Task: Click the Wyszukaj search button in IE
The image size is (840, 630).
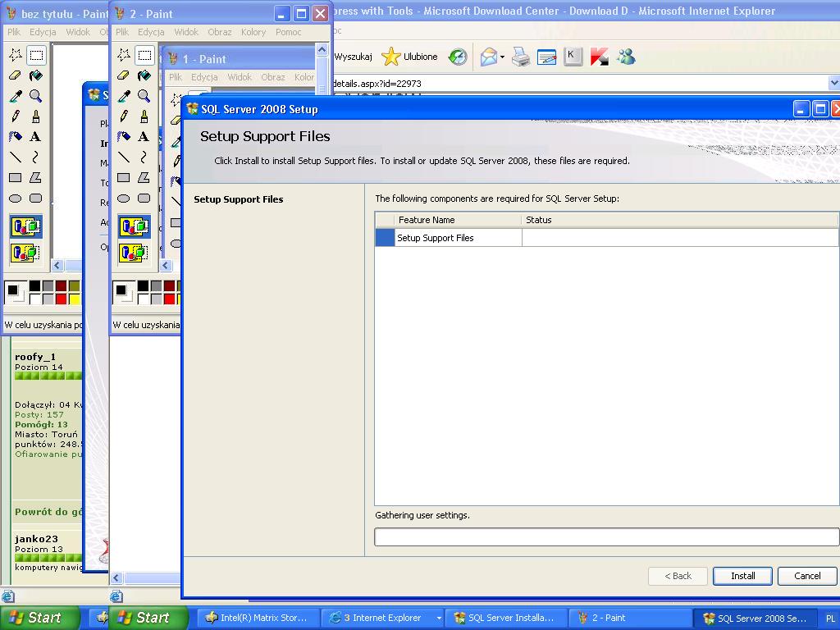Action: [x=353, y=57]
